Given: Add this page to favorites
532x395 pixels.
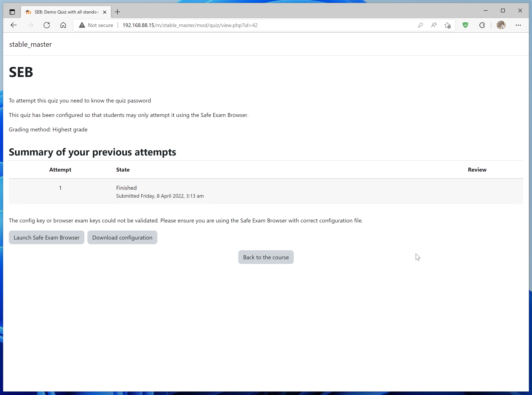Looking at the screenshot, I should point(447,25).
